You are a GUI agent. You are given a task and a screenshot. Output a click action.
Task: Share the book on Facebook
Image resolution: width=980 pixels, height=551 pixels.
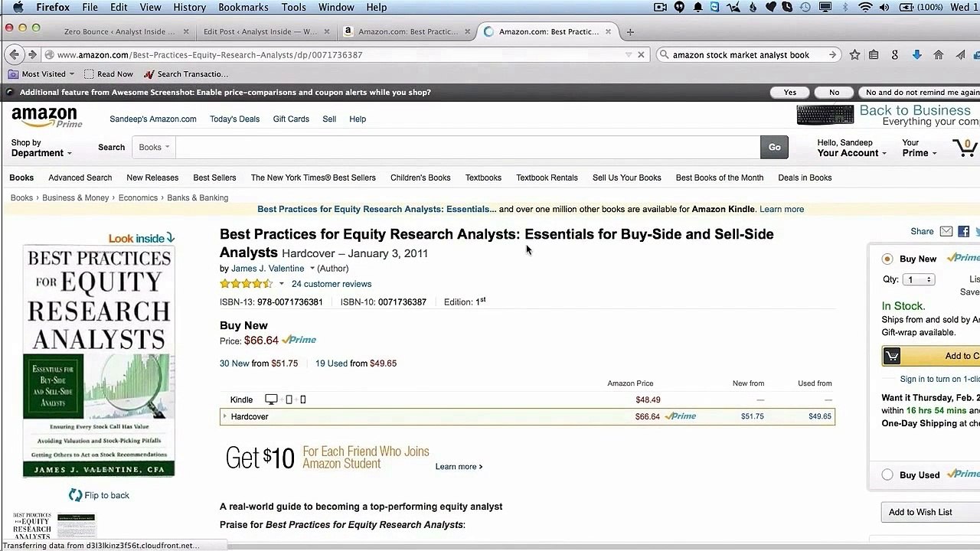pos(963,231)
